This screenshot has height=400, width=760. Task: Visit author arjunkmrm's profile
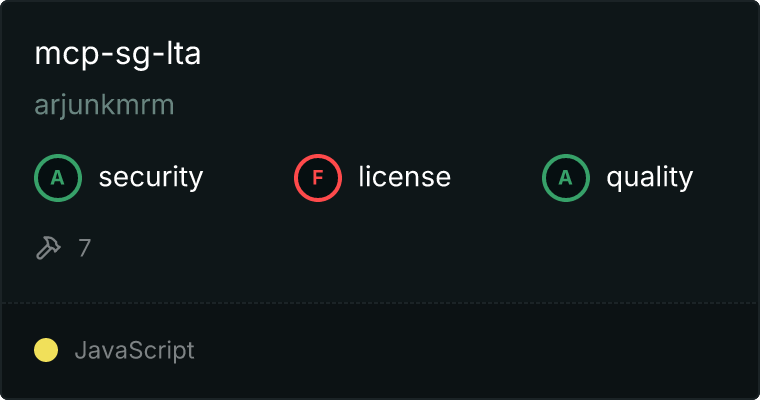pos(104,105)
